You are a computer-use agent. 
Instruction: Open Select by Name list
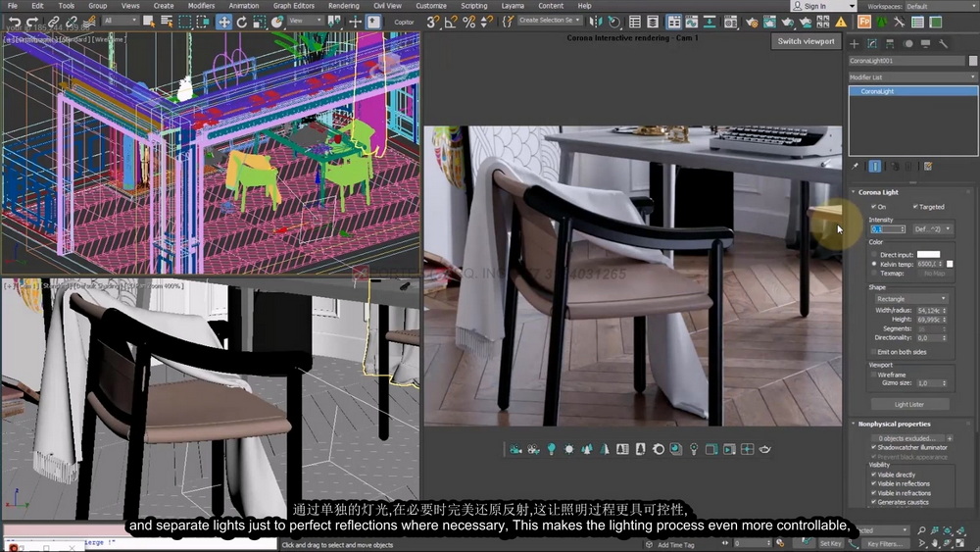[167, 22]
